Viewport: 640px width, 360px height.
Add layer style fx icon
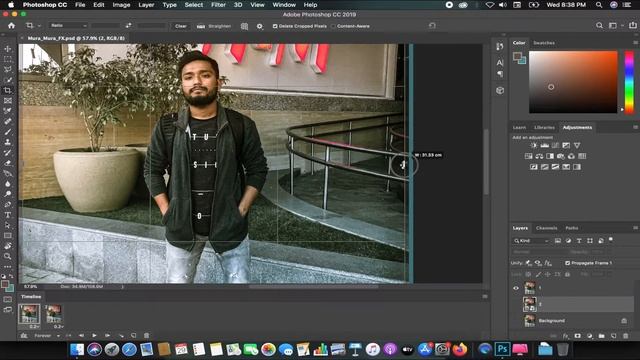566,336
